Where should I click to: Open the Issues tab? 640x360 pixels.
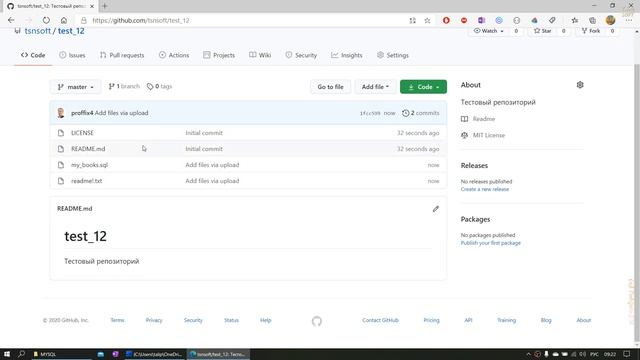tap(72, 55)
